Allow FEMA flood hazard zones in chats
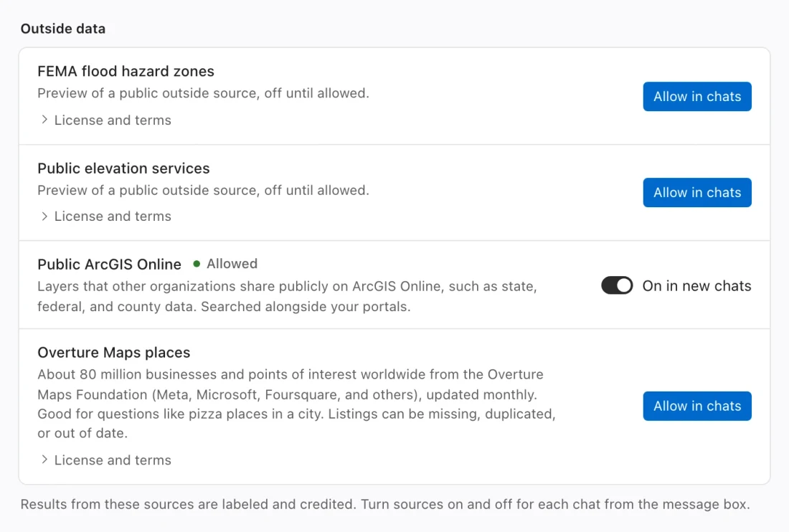This screenshot has height=532, width=789. pos(697,97)
